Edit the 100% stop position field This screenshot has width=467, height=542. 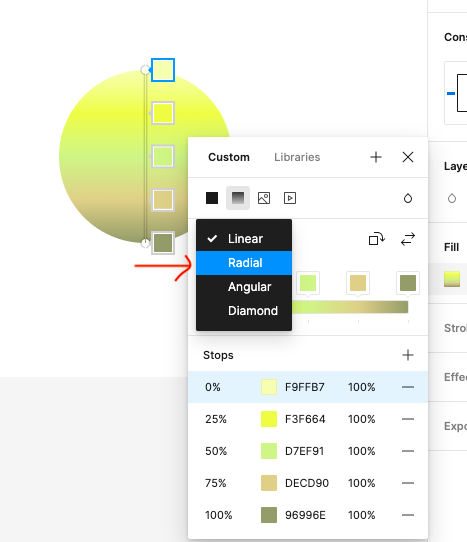click(218, 515)
